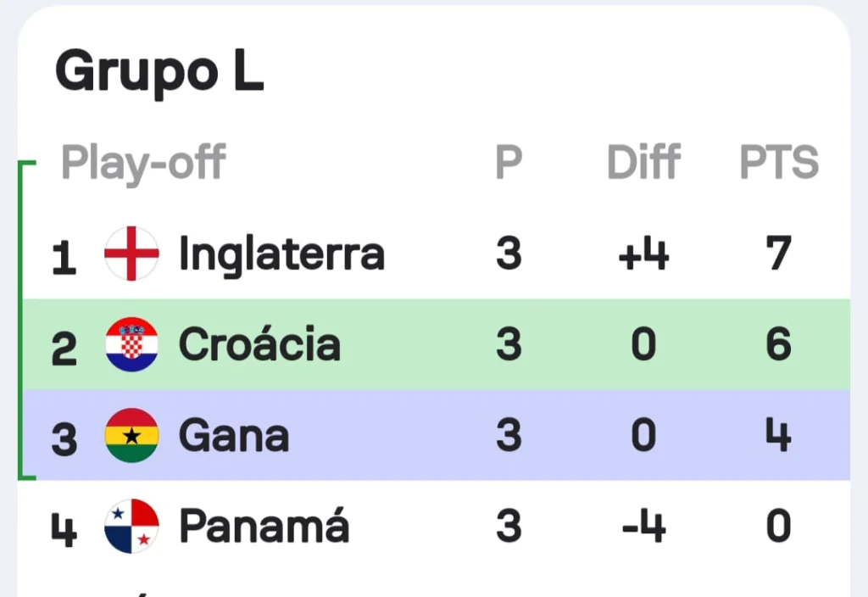Click the Panama flag icon
The image size is (868, 597).
(131, 526)
